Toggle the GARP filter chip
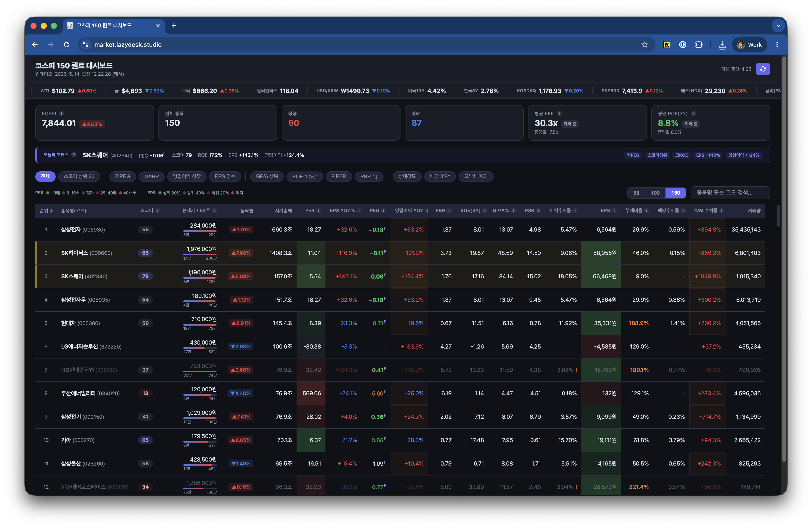Screen dimensions: 812x528 pyautogui.click(x=152, y=176)
